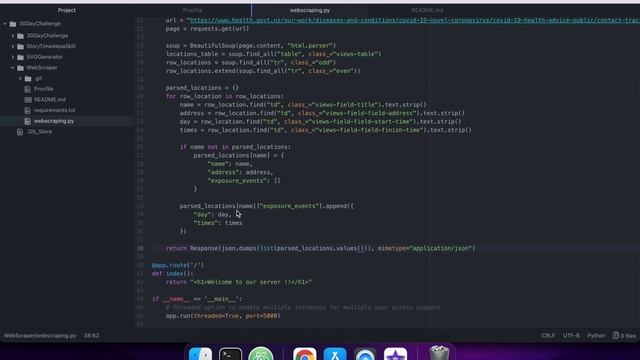Click the SVGGenerator folder icon
The image size is (640, 360).
[x=20, y=57]
